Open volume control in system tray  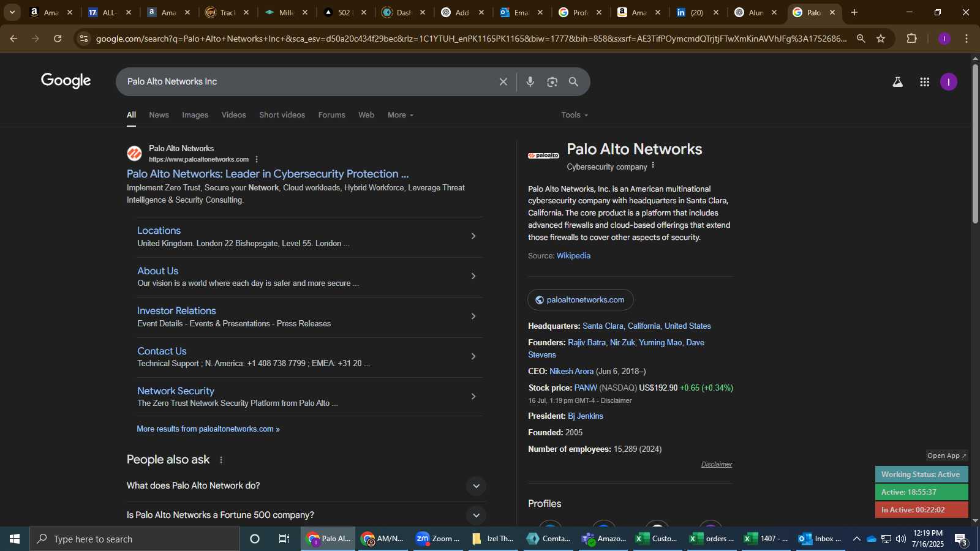901,539
